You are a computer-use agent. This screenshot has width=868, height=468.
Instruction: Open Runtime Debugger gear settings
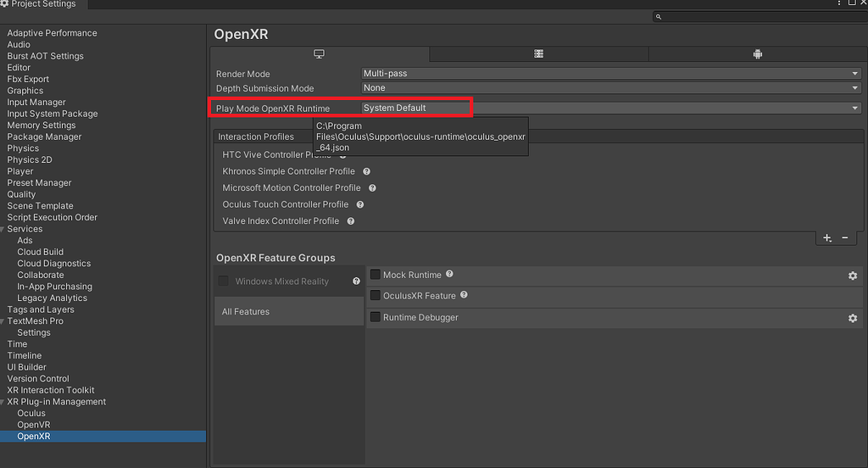(853, 318)
